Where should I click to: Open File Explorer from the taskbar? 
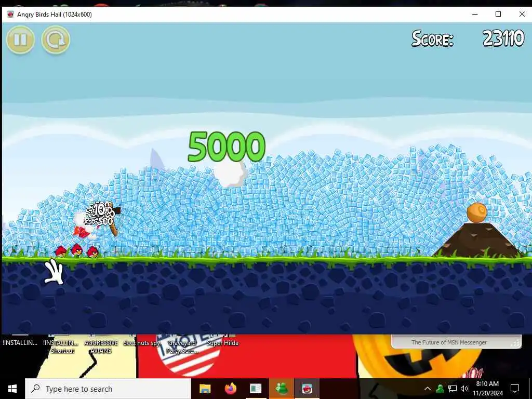click(x=205, y=389)
